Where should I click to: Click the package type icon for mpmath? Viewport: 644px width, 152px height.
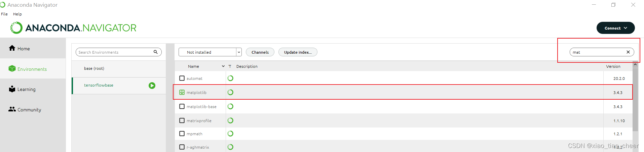pos(230,134)
